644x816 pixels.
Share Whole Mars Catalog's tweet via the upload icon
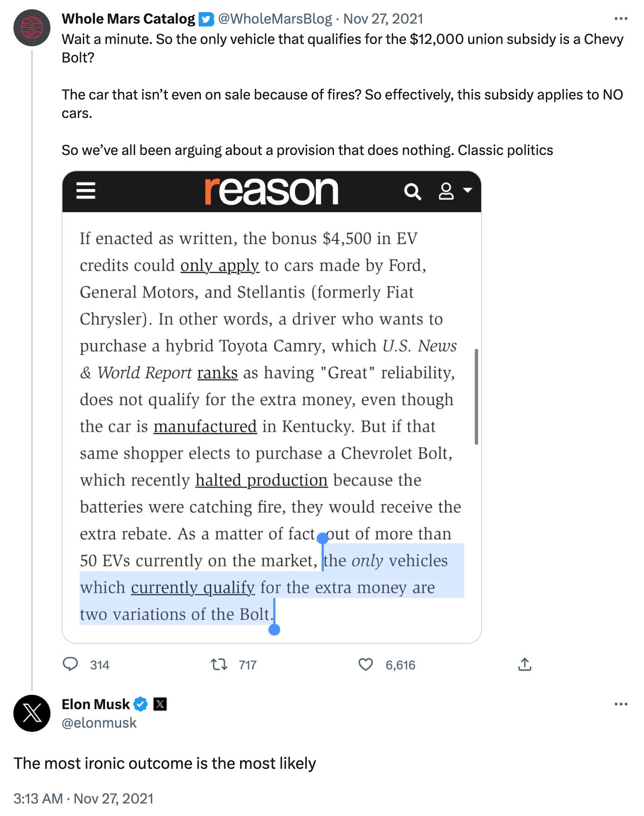(x=525, y=665)
